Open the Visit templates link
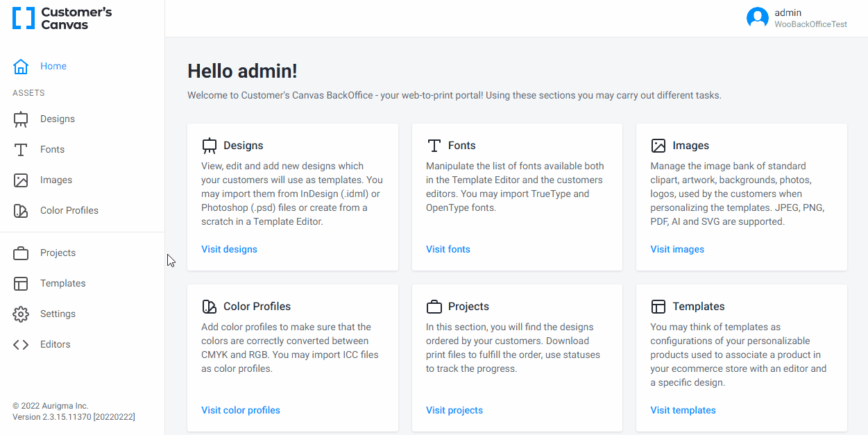This screenshot has height=435, width=868. (683, 411)
